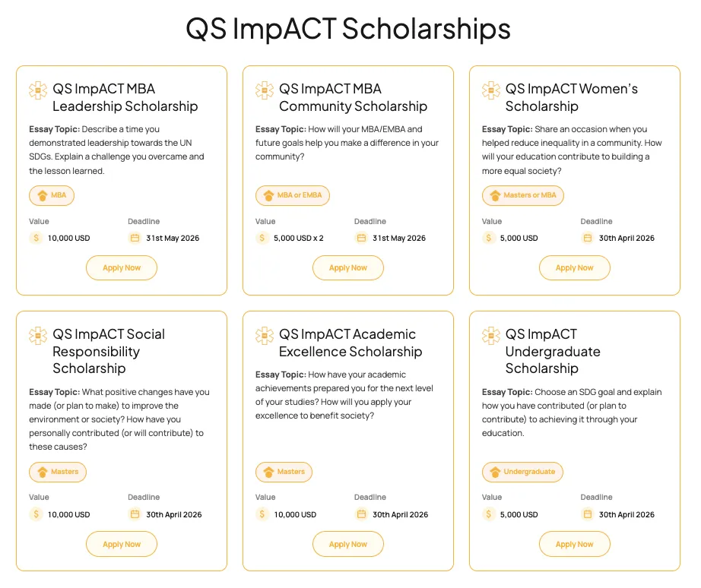
Task: Select the MBA or EMBA tag
Action: (x=293, y=195)
